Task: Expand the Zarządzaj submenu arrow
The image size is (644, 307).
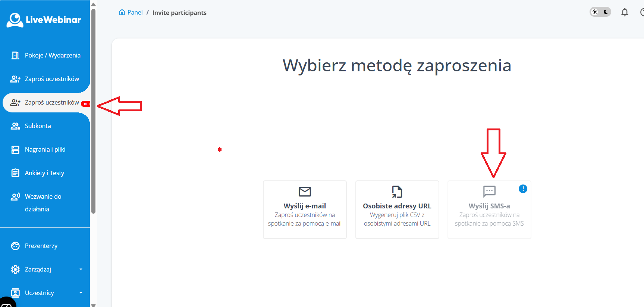Action: coord(81,269)
